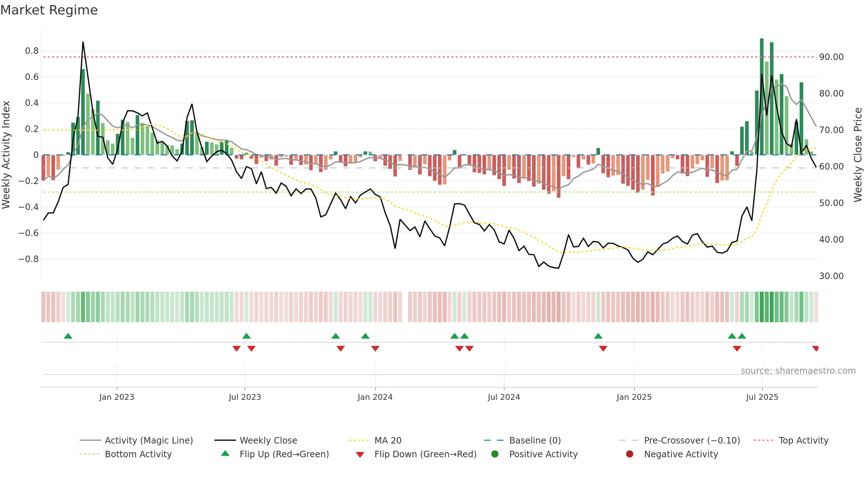Click the red Flip Down legend triangle
868x488 pixels.
[360, 455]
